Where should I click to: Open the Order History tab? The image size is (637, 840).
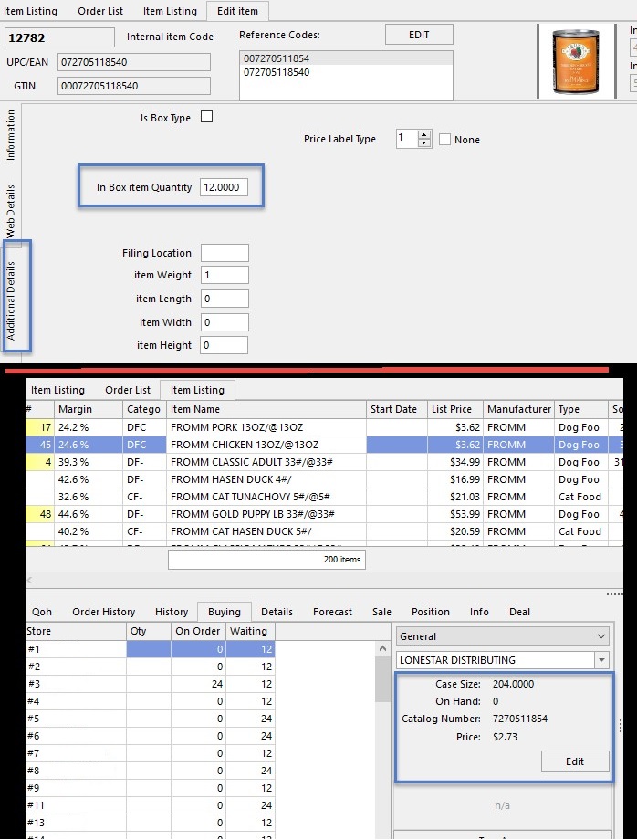[x=103, y=612]
